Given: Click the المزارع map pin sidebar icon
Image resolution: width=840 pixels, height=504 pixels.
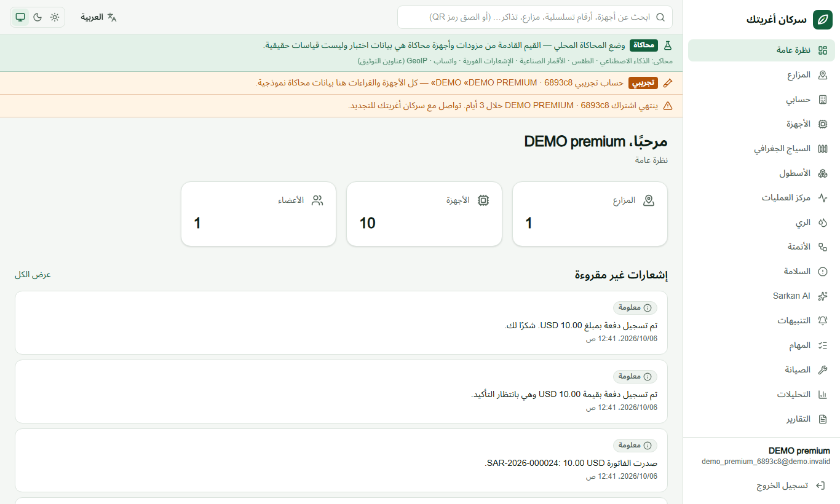Looking at the screenshot, I should (823, 75).
